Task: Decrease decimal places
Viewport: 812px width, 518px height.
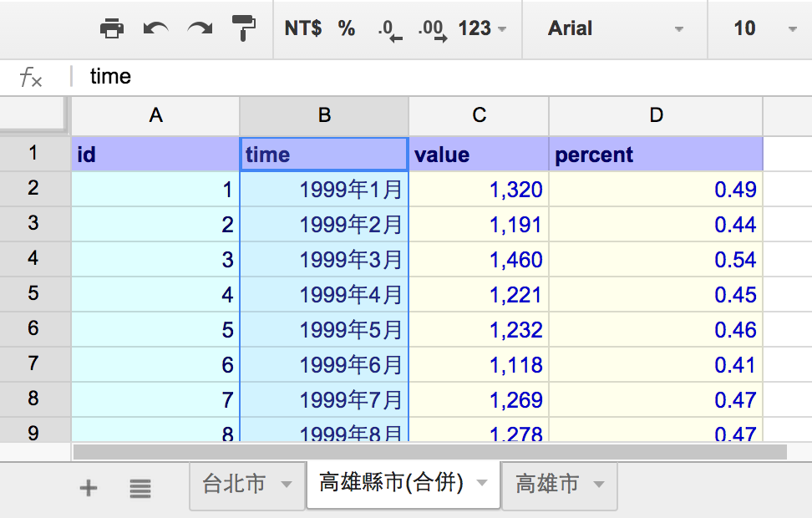Action: coord(389,30)
